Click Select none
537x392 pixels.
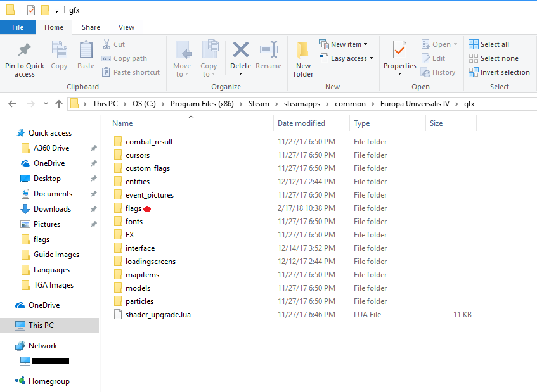(494, 58)
